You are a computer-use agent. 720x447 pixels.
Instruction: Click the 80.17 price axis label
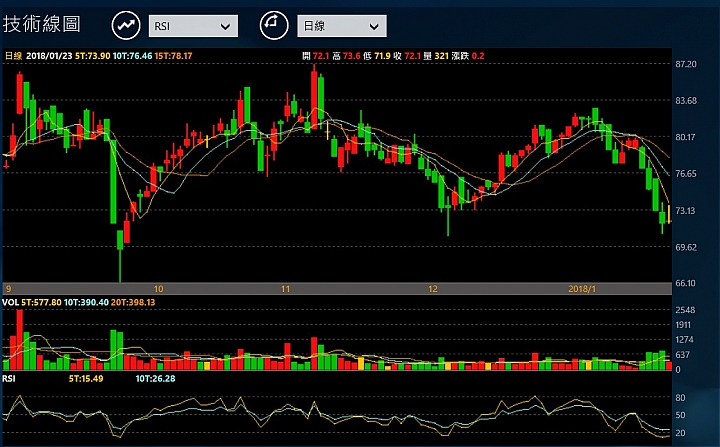coord(686,137)
